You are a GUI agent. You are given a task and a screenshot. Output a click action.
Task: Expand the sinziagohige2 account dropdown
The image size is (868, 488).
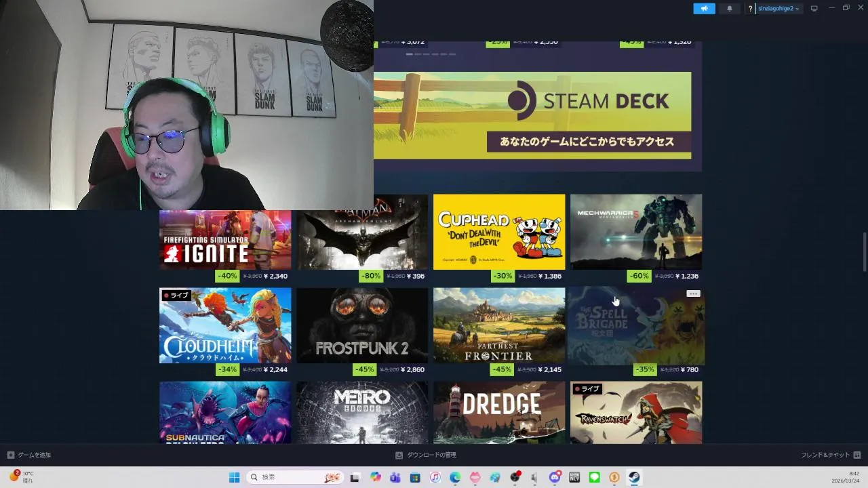coord(778,8)
